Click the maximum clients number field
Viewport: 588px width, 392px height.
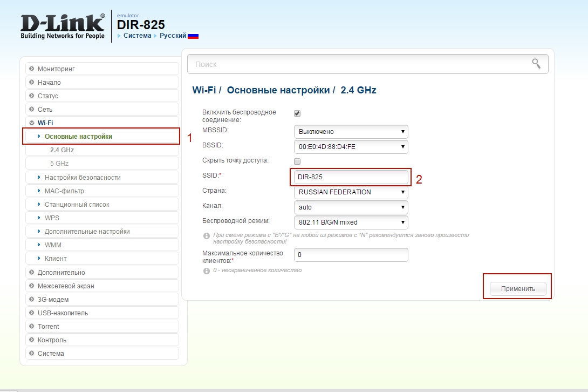click(351, 254)
